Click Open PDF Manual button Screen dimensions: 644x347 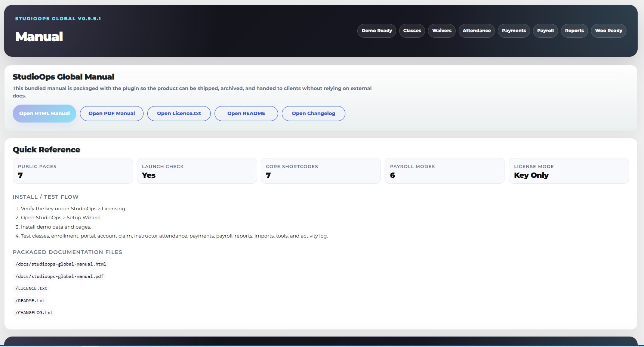pyautogui.click(x=112, y=114)
